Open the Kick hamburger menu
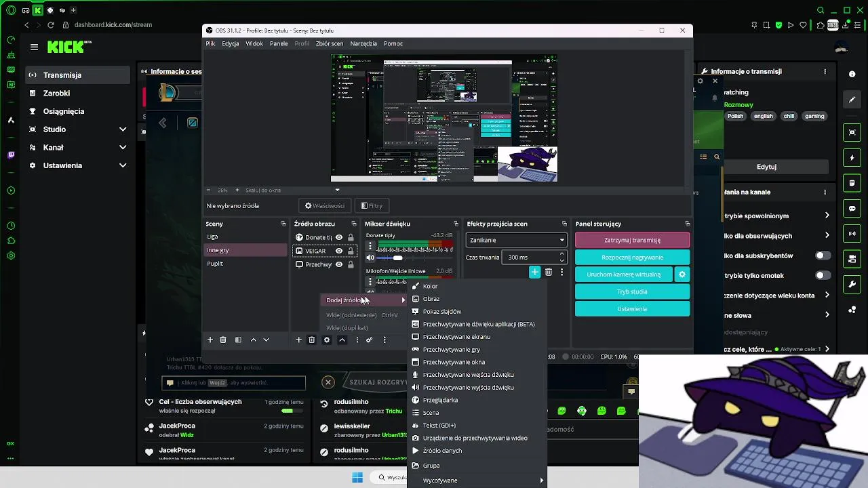The image size is (868, 488). tap(34, 47)
